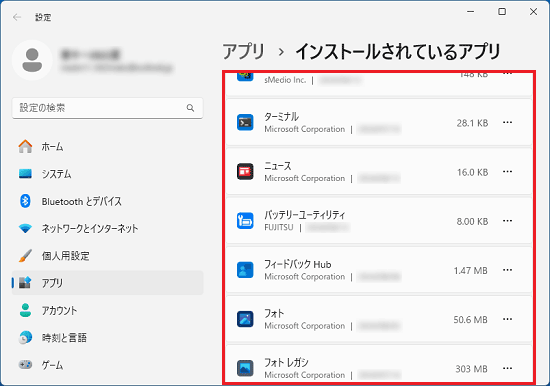Image resolution: width=550 pixels, height=386 pixels.
Task: Open more options for ターミナル
Action: 507,122
